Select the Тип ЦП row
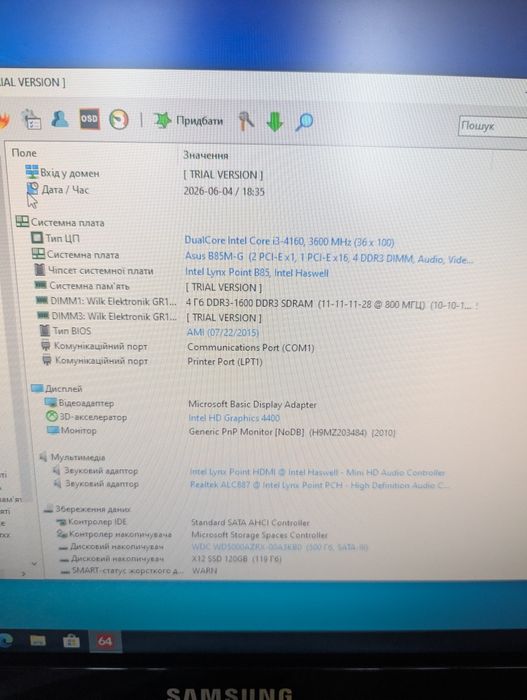 (56, 238)
